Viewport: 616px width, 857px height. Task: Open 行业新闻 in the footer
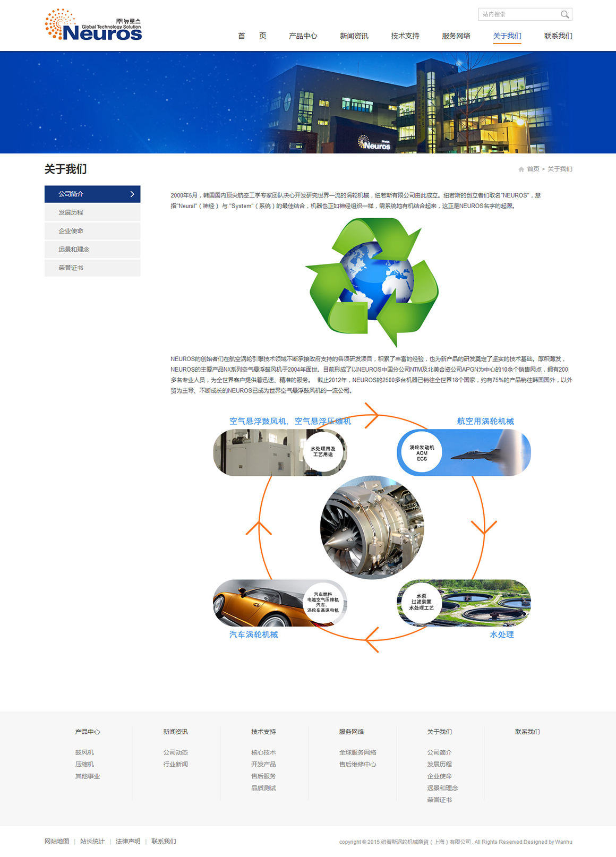click(x=175, y=764)
